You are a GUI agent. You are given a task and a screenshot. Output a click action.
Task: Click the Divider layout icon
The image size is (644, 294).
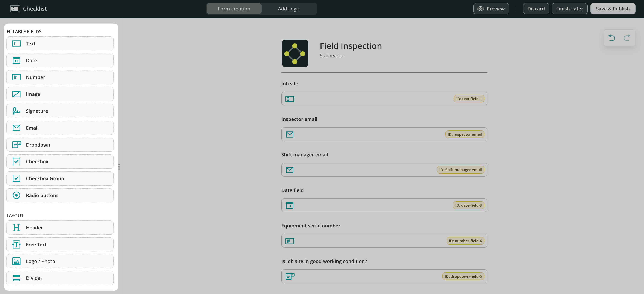coord(16,278)
